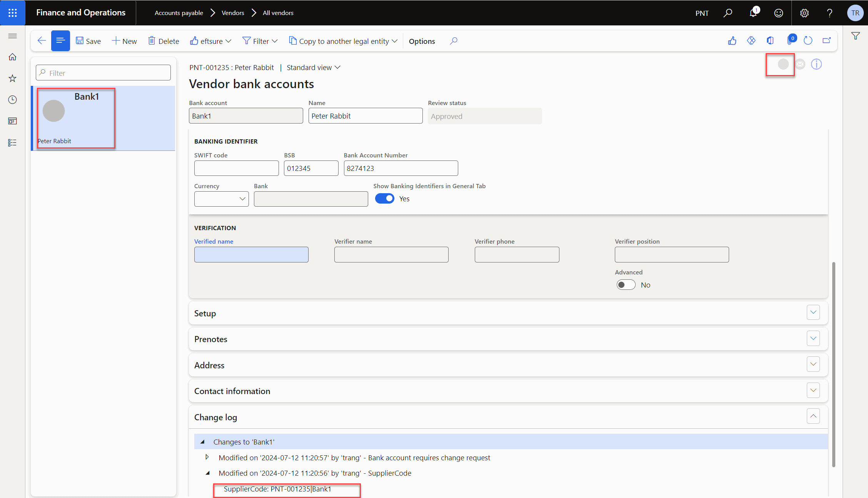
Task: Open the TR user profile avatar
Action: [x=855, y=13]
